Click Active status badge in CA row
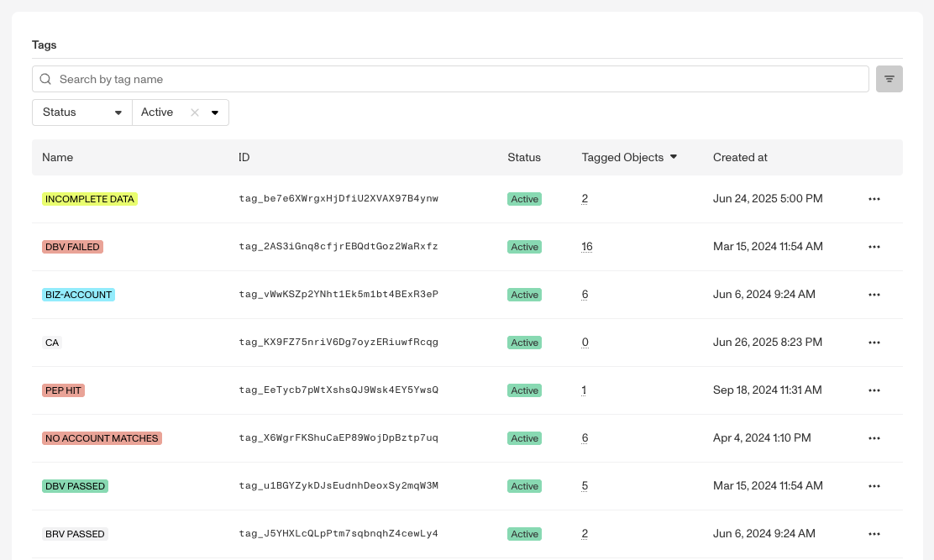This screenshot has width=934, height=560. tap(524, 343)
